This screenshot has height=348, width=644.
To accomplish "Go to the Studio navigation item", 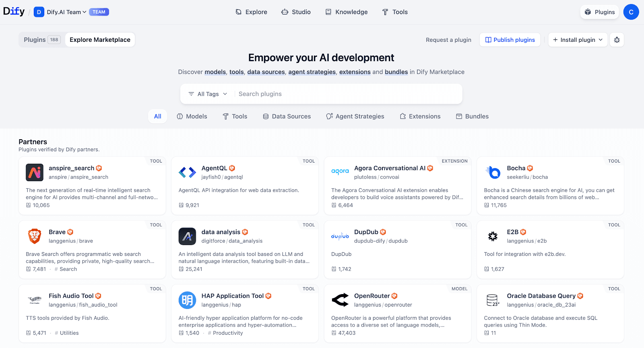I will 296,12.
